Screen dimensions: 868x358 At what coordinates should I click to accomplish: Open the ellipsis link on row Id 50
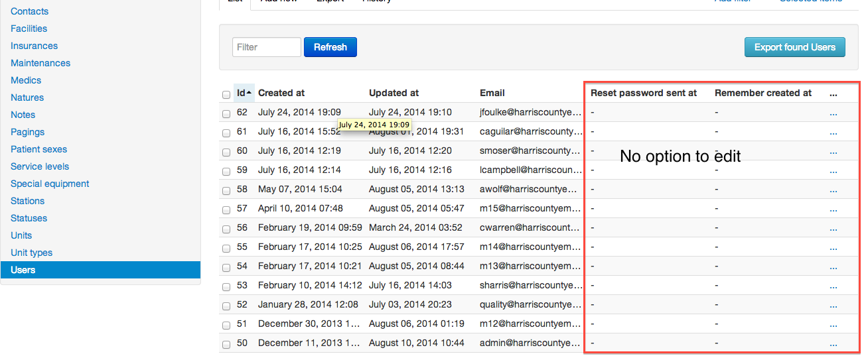pos(833,343)
